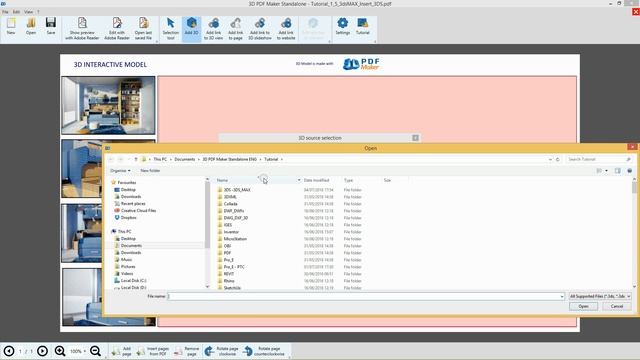Open the dialog help icon
This screenshot has width=640, height=360.
[x=629, y=171]
